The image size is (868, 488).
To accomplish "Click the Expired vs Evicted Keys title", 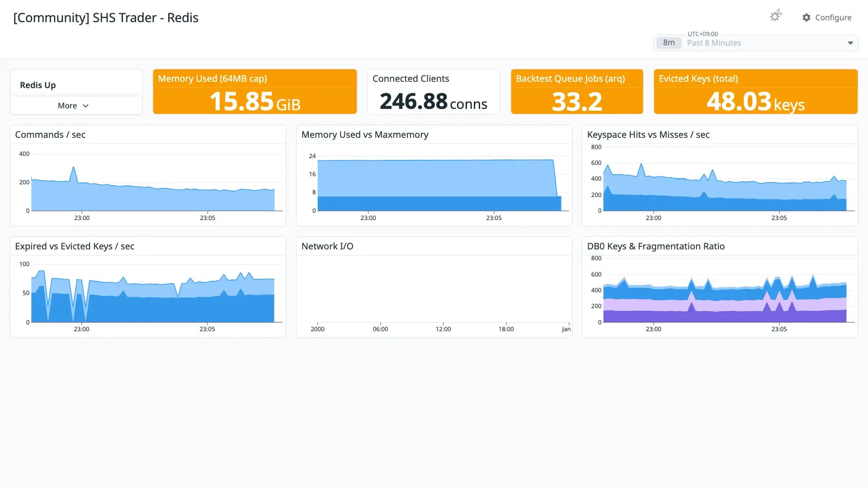I will point(75,246).
